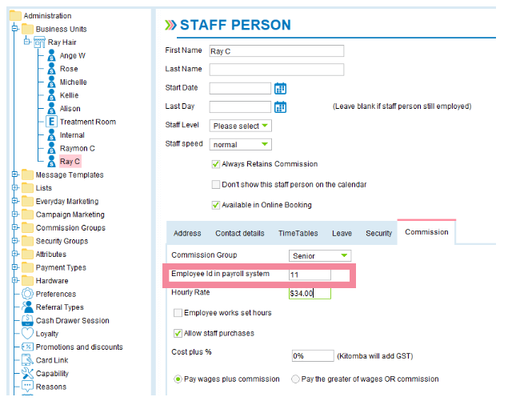Click the Card Link icon

[x=27, y=360]
